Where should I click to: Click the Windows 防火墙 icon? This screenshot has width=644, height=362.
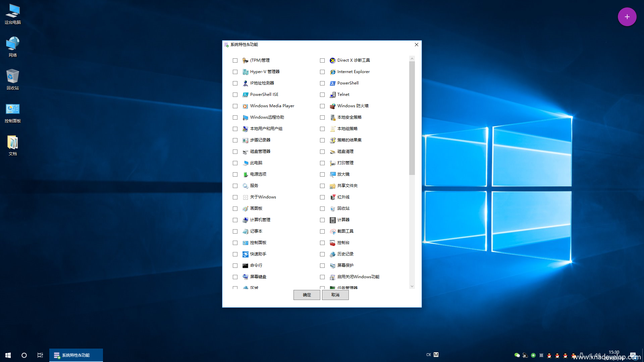[x=332, y=106]
